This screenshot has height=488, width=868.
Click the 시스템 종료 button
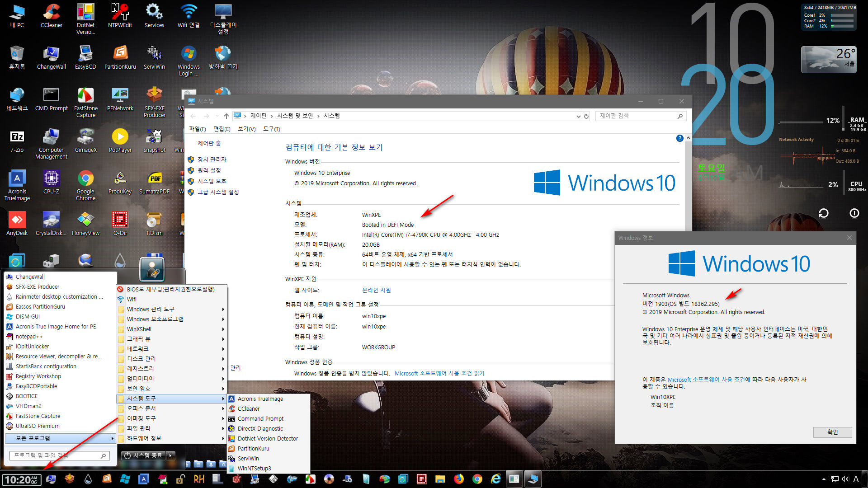143,455
